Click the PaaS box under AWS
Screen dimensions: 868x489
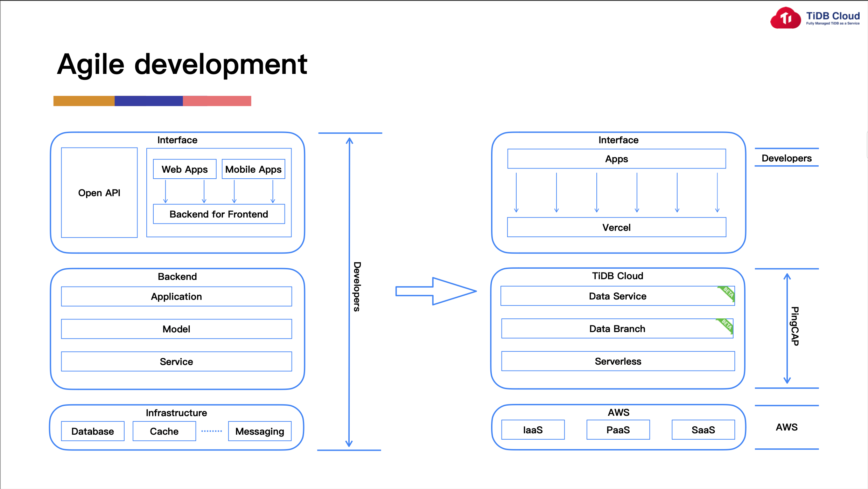(x=618, y=430)
